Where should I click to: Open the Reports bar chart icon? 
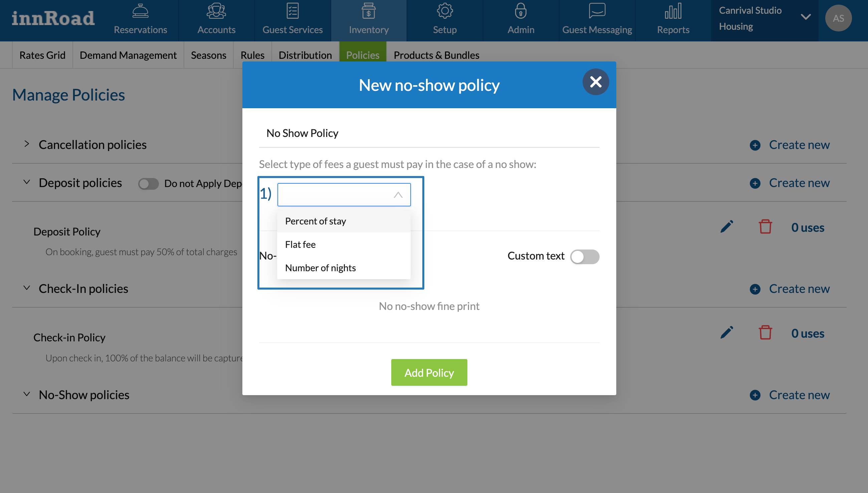coord(673,11)
